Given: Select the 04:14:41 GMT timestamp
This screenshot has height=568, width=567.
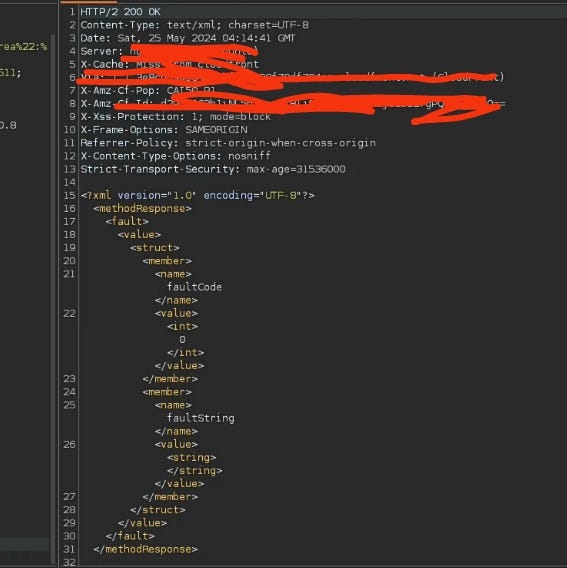Looking at the screenshot, I should (259, 38).
